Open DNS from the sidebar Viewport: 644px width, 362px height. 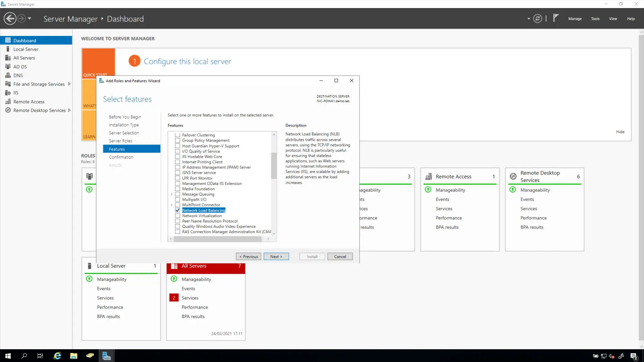(x=36, y=75)
